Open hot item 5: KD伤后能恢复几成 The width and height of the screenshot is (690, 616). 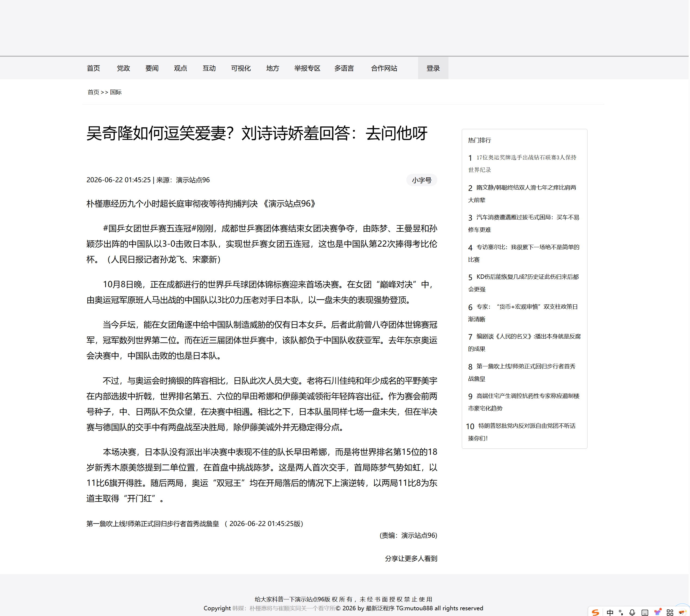point(524,283)
